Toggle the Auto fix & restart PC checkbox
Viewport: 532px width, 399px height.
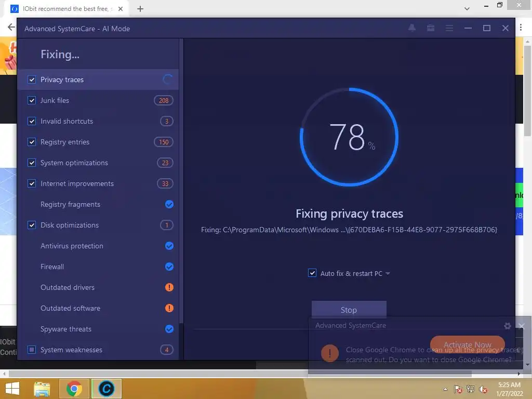tap(312, 273)
